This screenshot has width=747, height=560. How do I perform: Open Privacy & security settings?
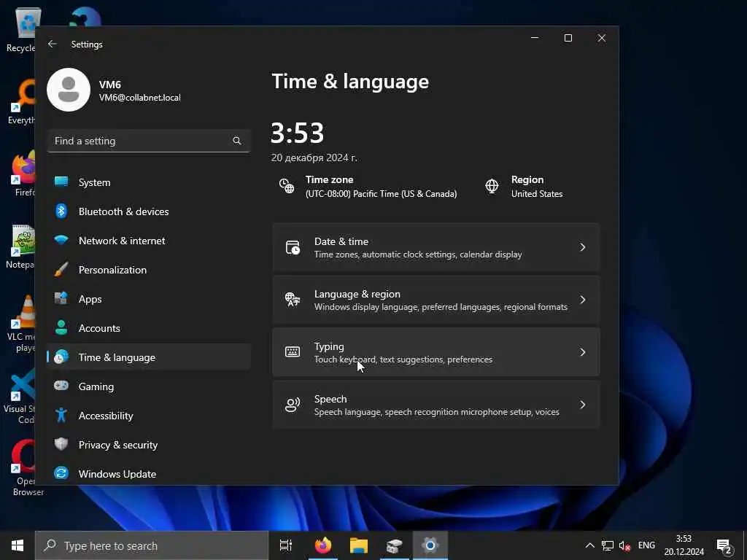[x=149, y=444]
